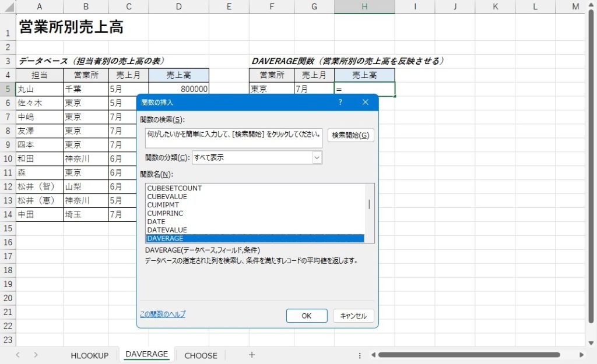Viewport: 597px width, 364px height.
Task: Click previous sheet navigation arrow
Action: (x=18, y=355)
